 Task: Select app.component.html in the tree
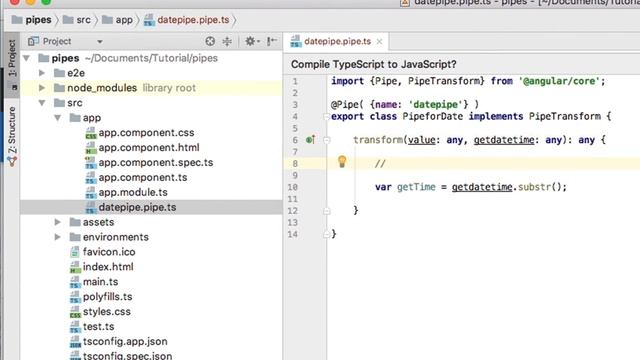[x=149, y=147]
